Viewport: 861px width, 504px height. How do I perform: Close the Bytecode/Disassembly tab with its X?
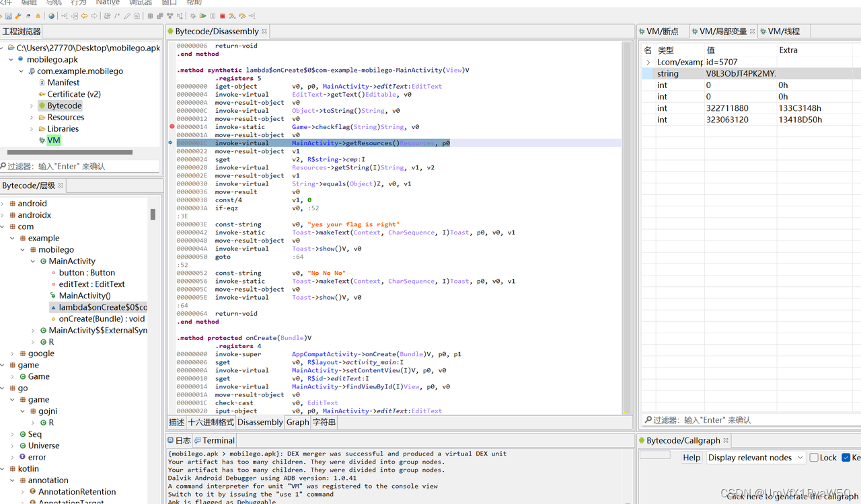[x=264, y=31]
